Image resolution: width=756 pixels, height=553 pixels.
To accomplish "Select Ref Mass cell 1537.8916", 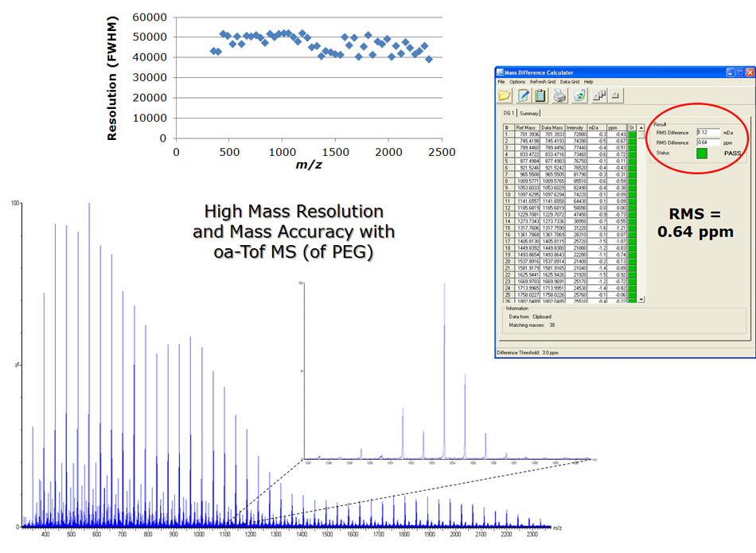I will (527, 261).
